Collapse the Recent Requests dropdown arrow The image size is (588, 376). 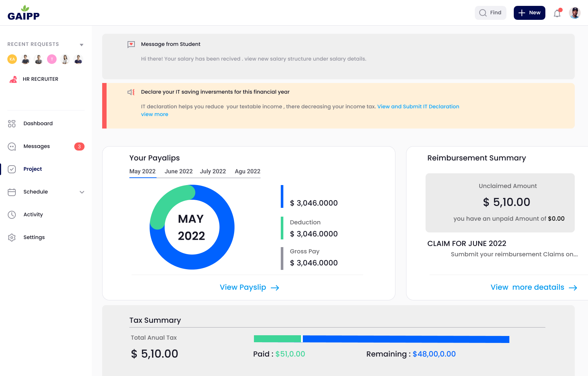click(82, 45)
